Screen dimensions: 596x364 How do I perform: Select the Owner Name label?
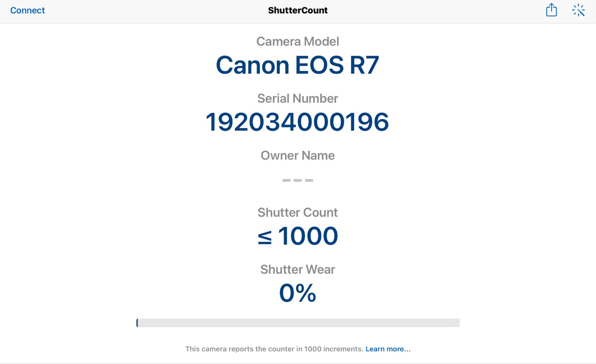click(x=298, y=155)
